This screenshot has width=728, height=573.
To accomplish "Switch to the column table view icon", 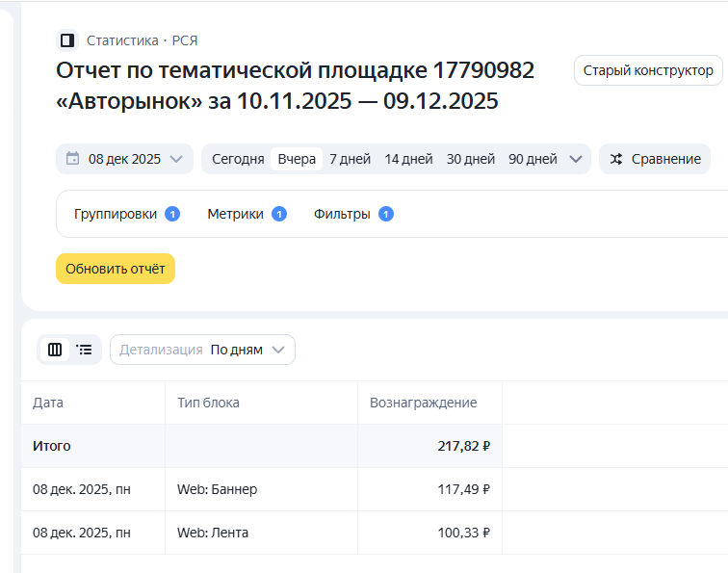I will point(55,350).
